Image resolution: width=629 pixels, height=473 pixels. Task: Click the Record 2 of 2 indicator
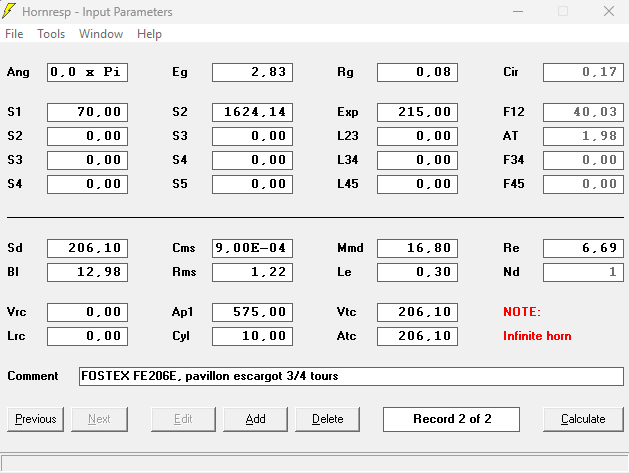pyautogui.click(x=451, y=419)
